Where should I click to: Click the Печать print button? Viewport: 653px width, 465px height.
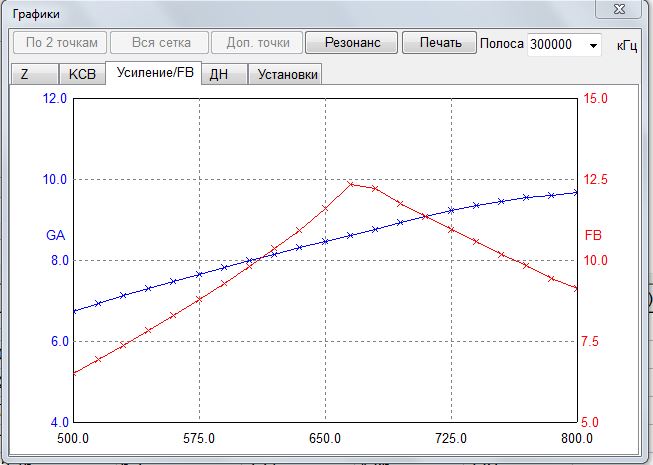[x=439, y=43]
